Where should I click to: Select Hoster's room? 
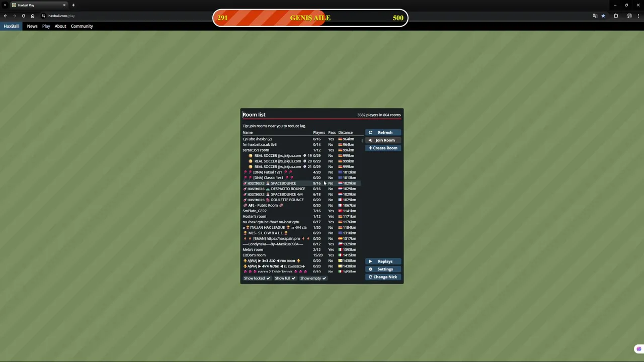click(x=301, y=216)
